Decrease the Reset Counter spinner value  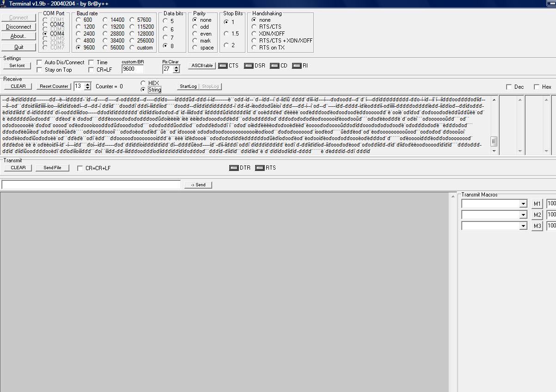pyautogui.click(x=88, y=88)
